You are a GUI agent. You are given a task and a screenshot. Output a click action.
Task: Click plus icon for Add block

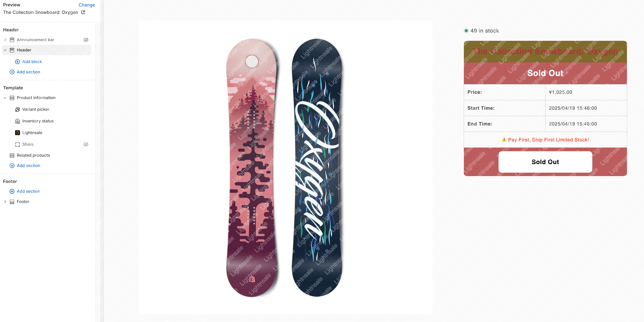pos(18,62)
